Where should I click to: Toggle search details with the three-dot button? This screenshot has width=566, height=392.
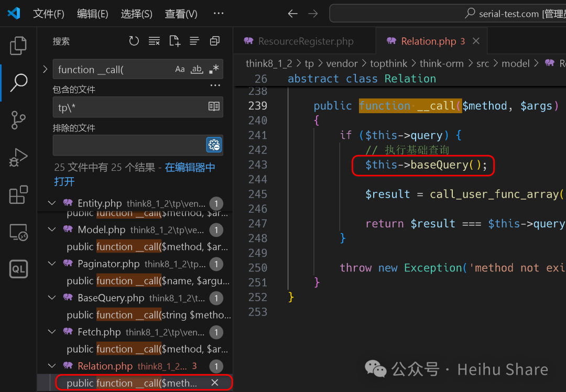click(215, 85)
